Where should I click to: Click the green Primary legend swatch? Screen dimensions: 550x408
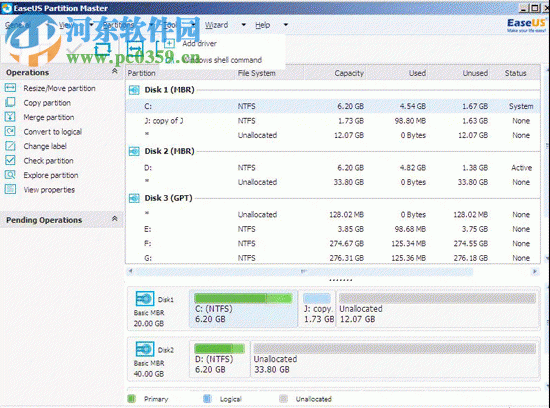pyautogui.click(x=132, y=399)
